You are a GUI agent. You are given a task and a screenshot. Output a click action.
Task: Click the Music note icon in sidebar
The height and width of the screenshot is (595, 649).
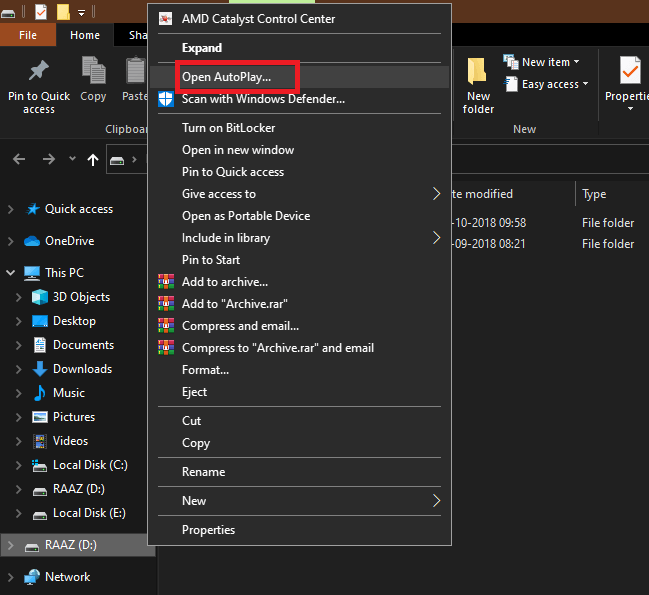[x=40, y=393]
